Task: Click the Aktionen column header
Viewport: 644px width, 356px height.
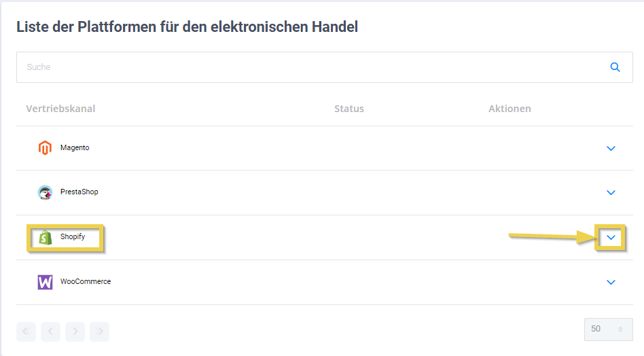Action: 509,109
